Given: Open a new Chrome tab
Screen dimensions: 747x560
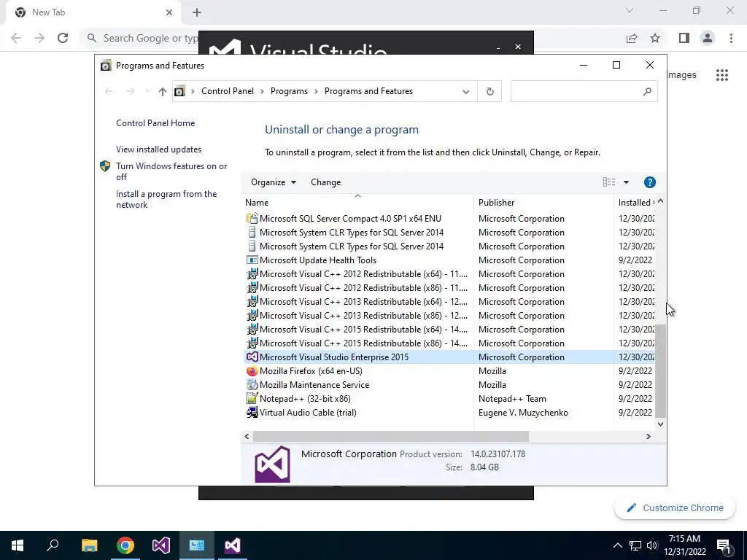Looking at the screenshot, I should coord(197,12).
